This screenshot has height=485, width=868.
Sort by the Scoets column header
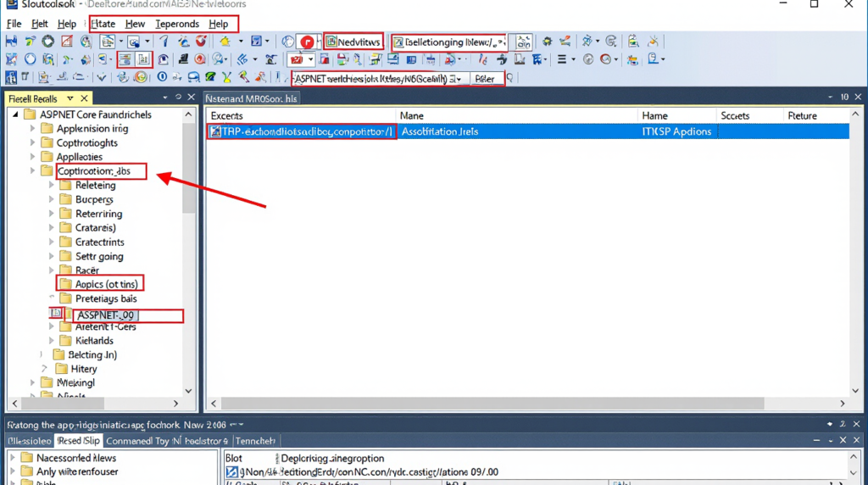coord(735,115)
